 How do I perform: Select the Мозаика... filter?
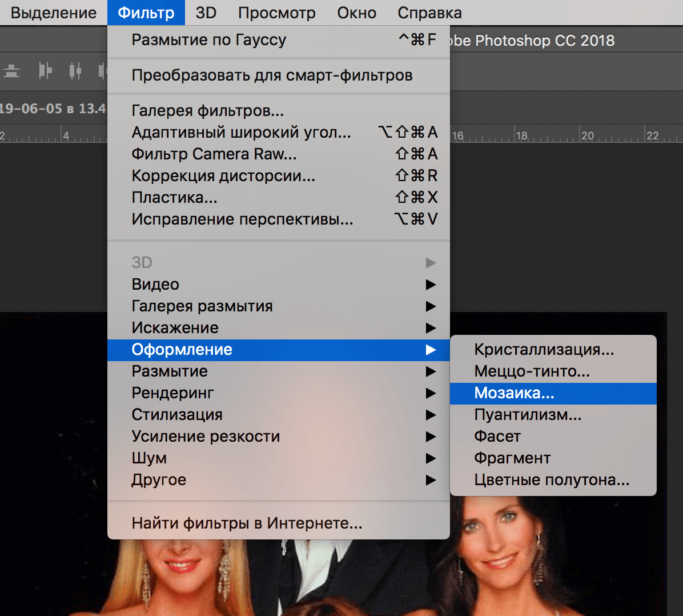[514, 393]
